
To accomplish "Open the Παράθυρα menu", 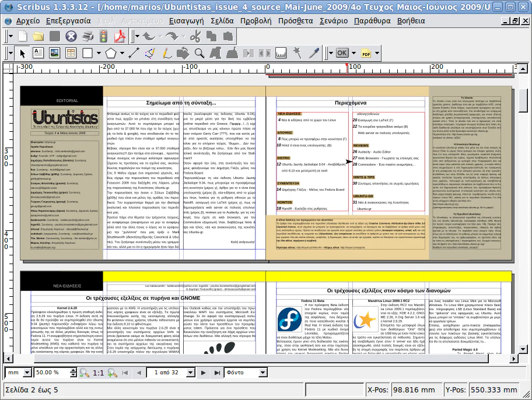I will pyautogui.click(x=372, y=20).
